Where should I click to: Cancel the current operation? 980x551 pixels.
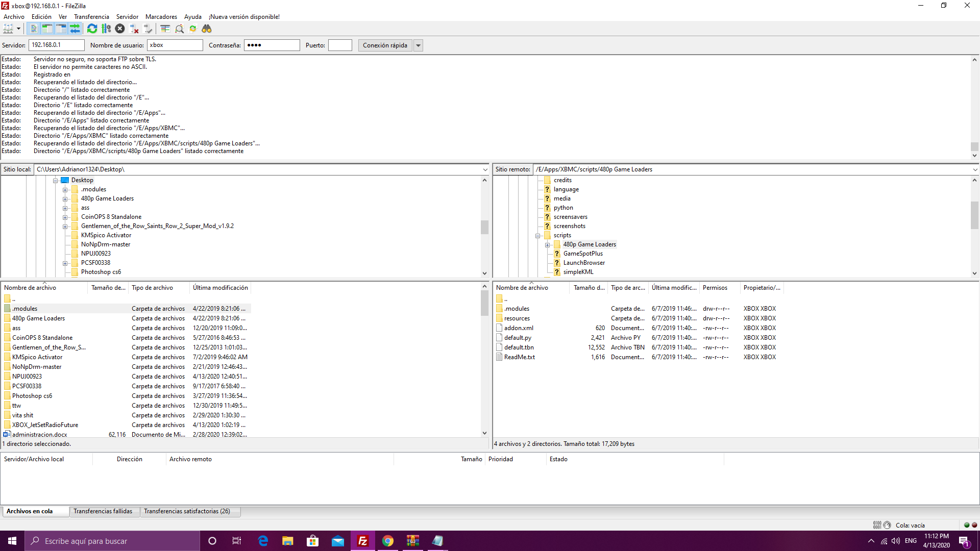click(x=120, y=29)
